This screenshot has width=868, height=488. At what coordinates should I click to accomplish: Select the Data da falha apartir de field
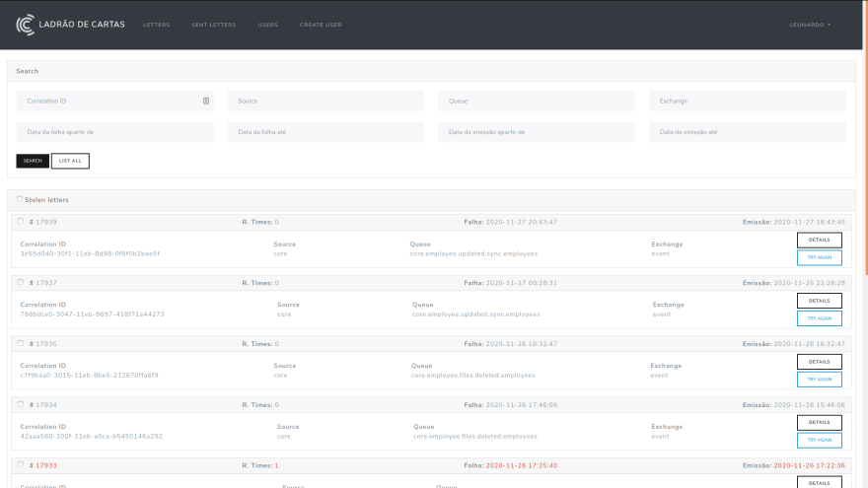click(x=114, y=132)
